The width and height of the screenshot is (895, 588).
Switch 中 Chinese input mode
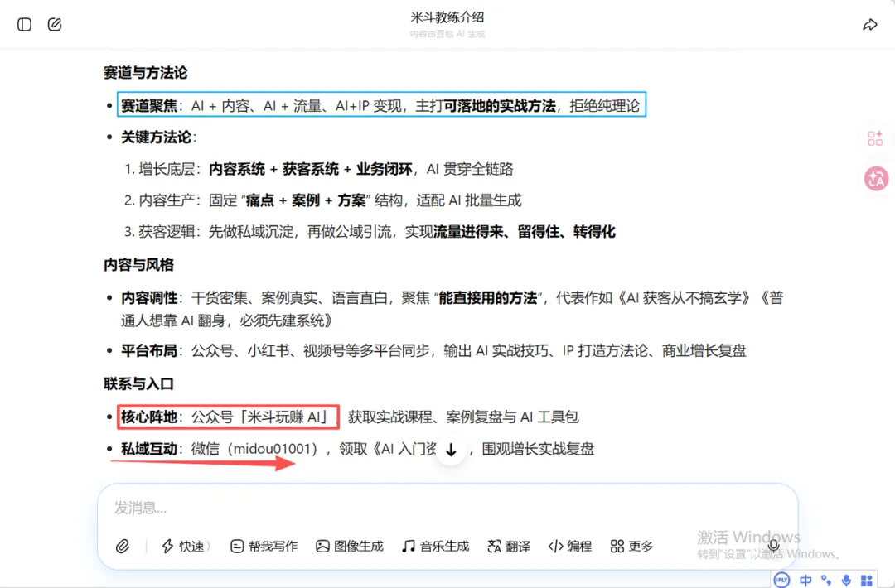[x=805, y=581]
